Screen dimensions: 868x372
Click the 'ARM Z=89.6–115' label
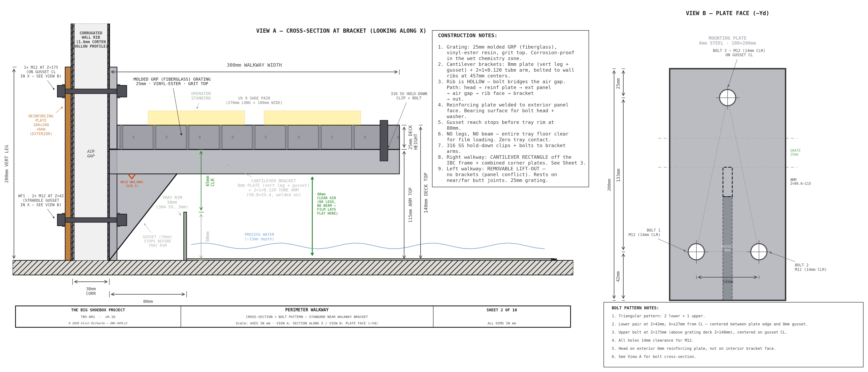pos(800,182)
